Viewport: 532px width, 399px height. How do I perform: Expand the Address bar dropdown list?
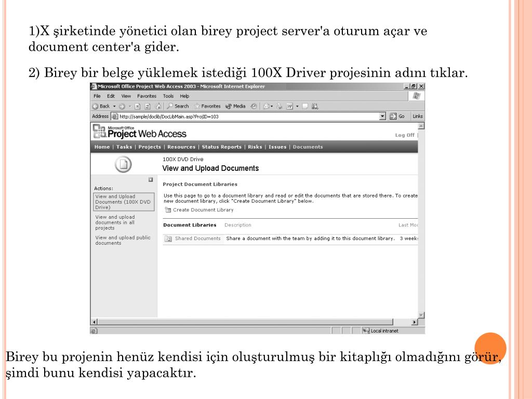click(x=383, y=116)
